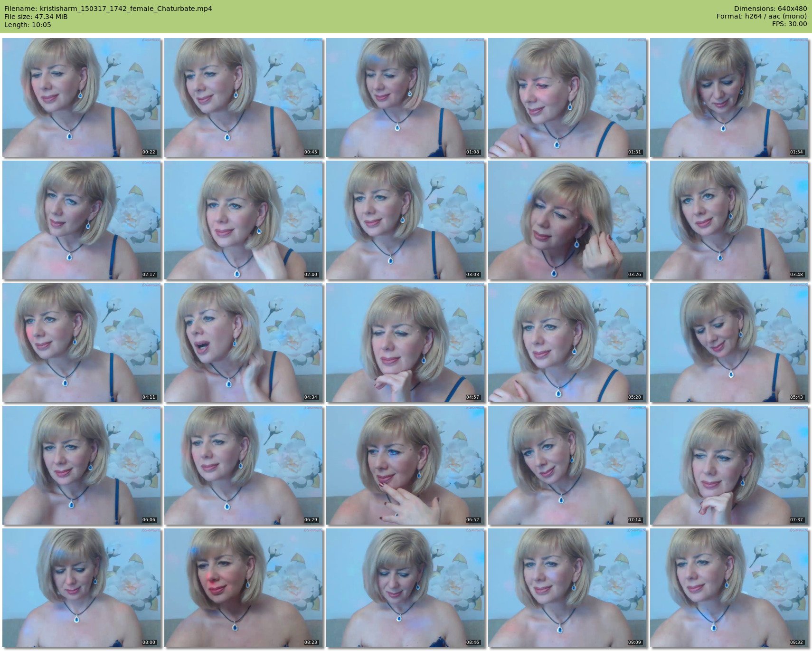Select the thumbnail at 02:40
The image size is (812, 651).
pyautogui.click(x=244, y=220)
